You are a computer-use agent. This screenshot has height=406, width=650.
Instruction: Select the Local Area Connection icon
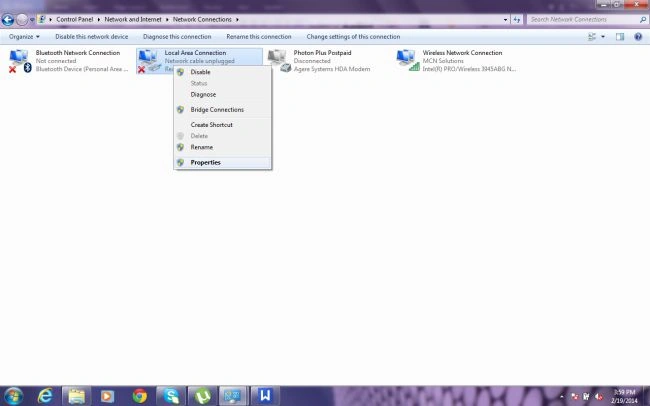(x=149, y=61)
